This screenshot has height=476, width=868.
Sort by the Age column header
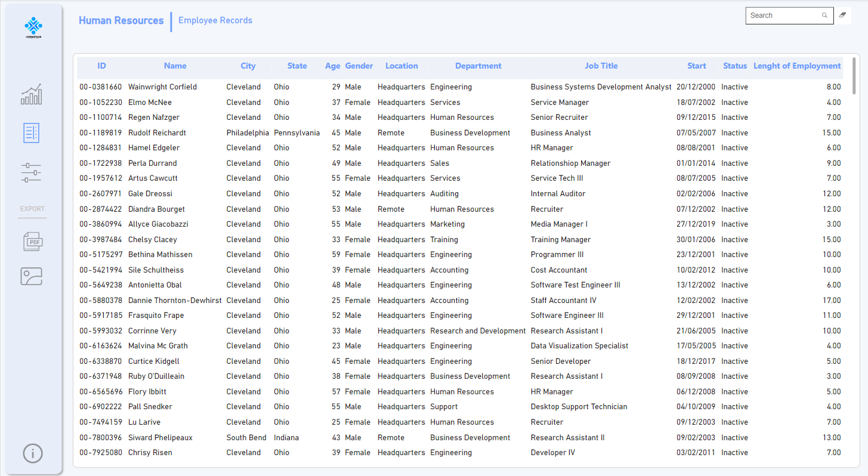333,66
